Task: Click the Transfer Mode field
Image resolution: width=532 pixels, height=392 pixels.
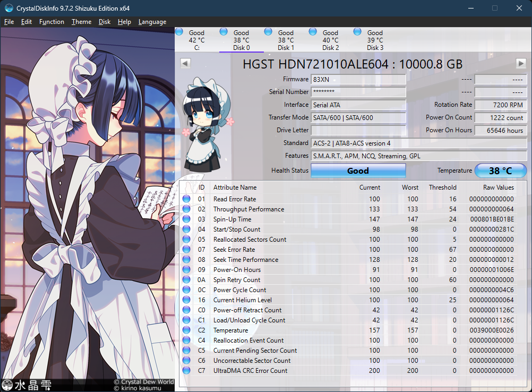Action: (x=358, y=118)
